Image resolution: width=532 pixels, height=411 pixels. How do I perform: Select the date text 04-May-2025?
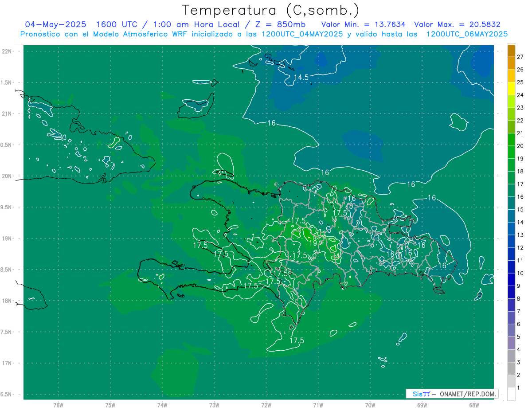[x=55, y=24]
